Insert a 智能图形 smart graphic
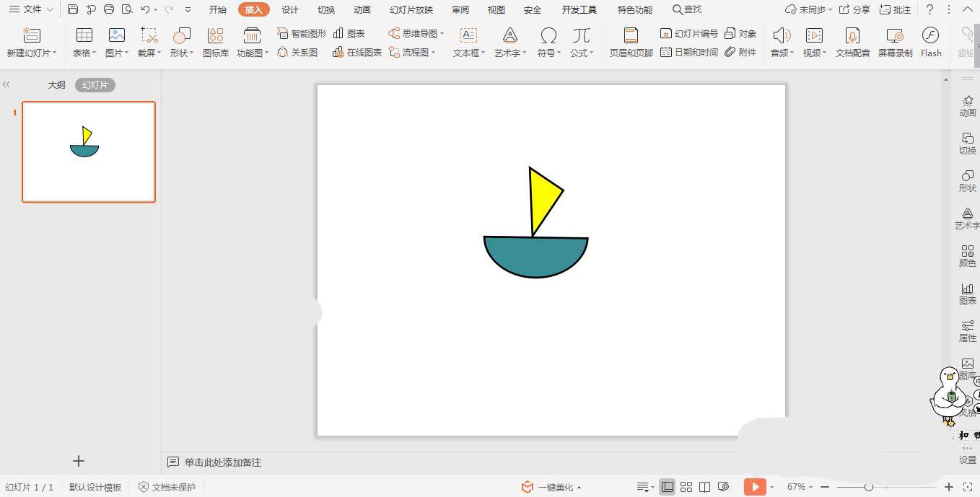980x497 pixels. (302, 34)
